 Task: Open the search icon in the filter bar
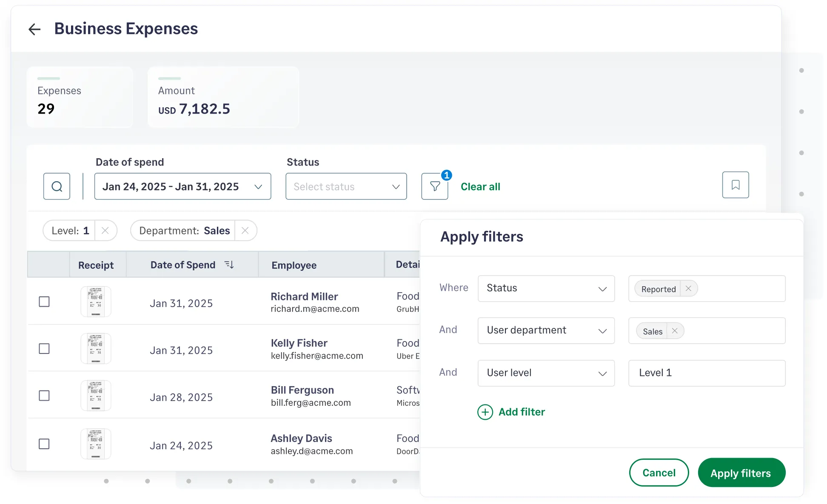click(57, 186)
